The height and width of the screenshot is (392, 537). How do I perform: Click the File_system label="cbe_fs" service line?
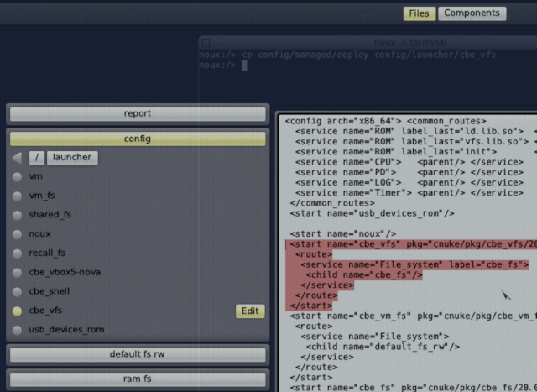pos(414,265)
